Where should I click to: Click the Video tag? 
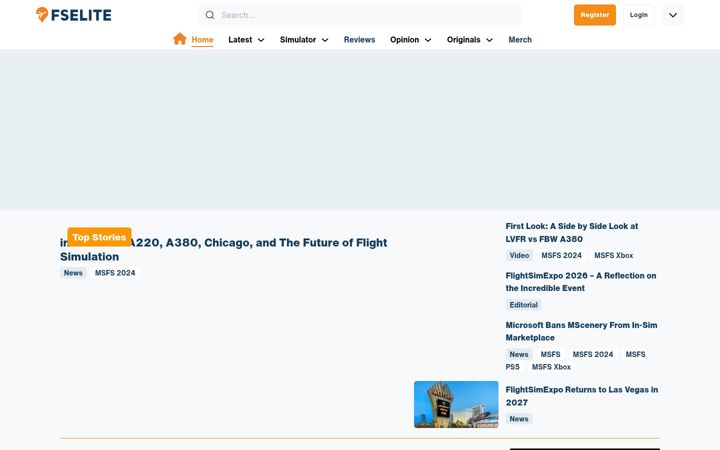(x=519, y=255)
